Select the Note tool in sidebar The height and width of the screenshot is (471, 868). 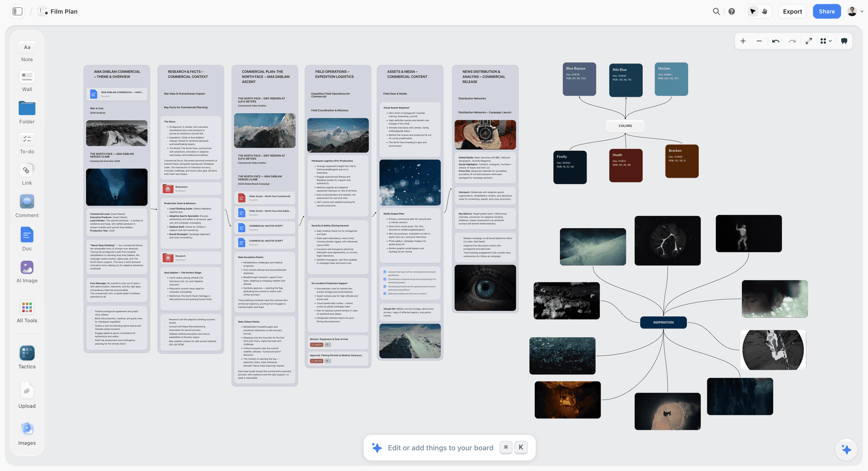click(27, 52)
